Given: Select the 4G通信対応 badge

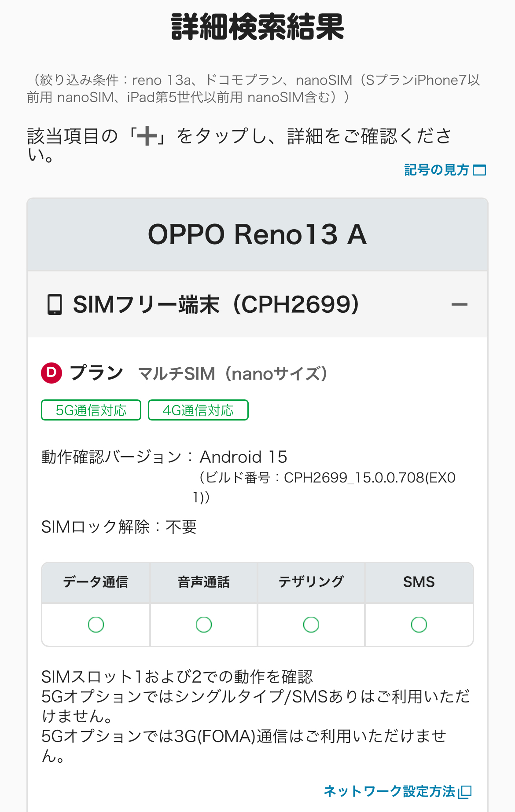Looking at the screenshot, I should [198, 410].
